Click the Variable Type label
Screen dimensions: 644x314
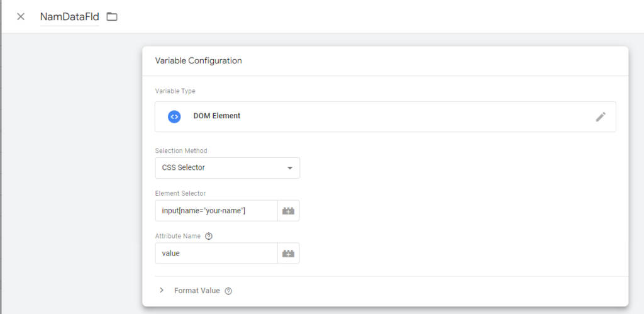[175, 91]
